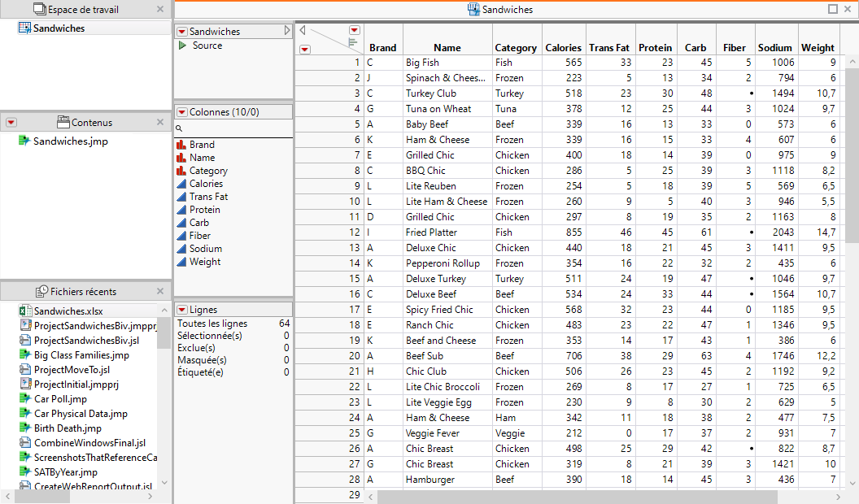Collapse the Sandwiches panel with the right arrow

[x=287, y=31]
